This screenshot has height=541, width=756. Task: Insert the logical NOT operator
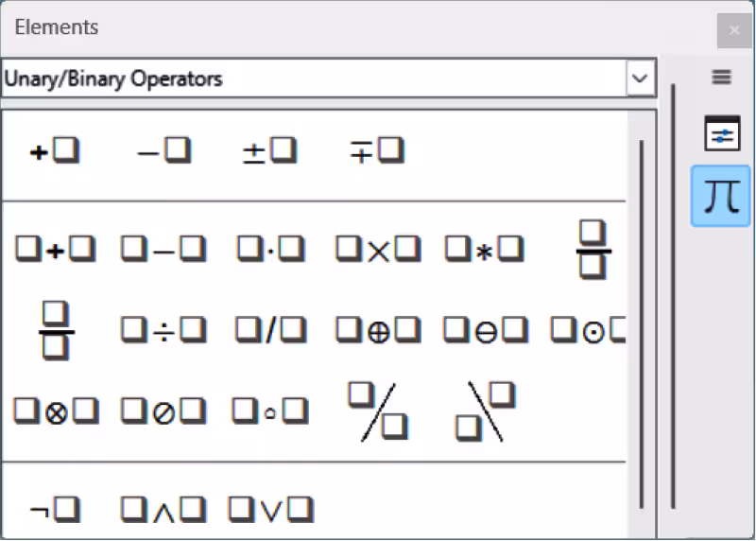pyautogui.click(x=55, y=509)
